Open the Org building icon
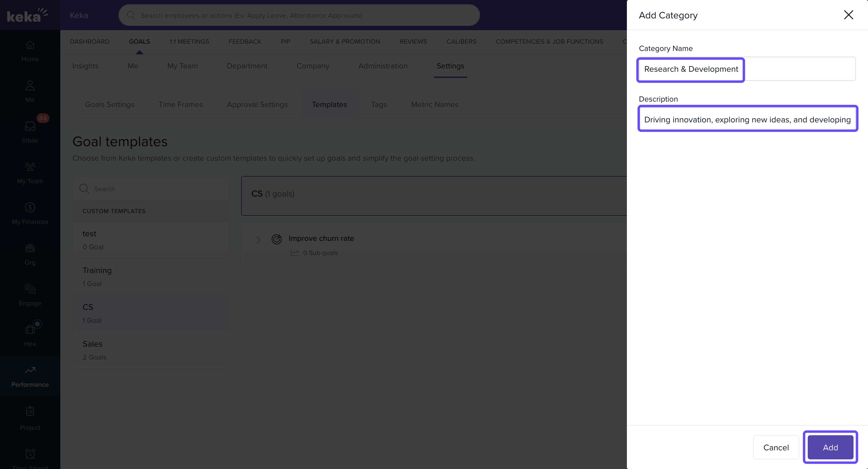Screen dimensions: 868x469 (x=30, y=248)
